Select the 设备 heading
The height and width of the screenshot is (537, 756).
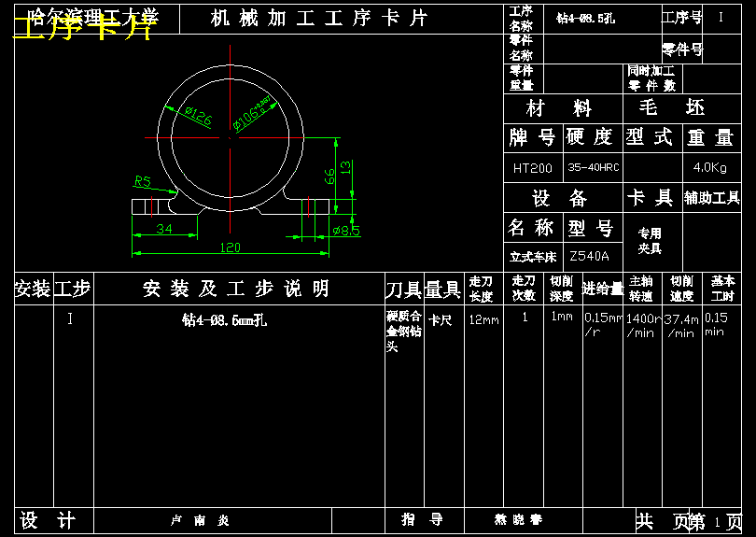[559, 198]
